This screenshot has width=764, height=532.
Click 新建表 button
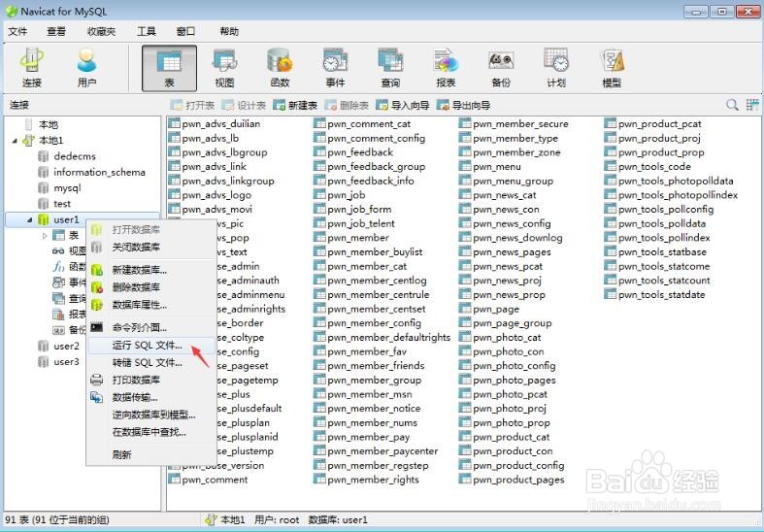pyautogui.click(x=295, y=105)
